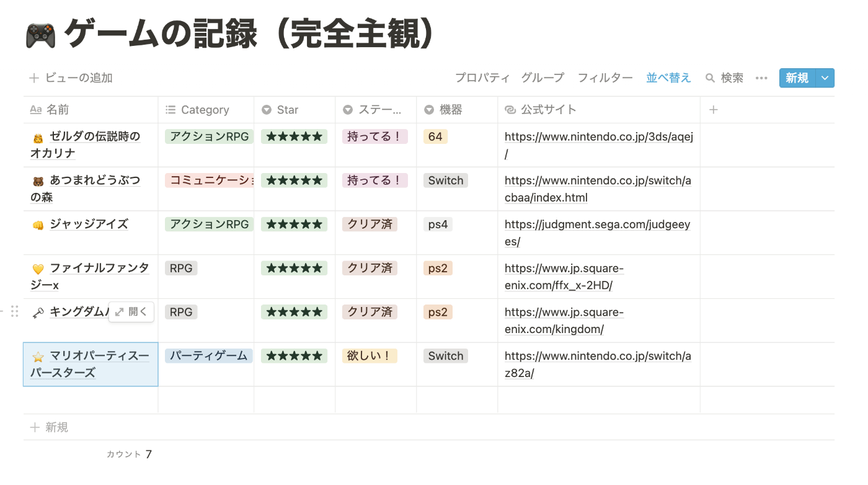Click the 公式サイト column URL link icon
868x485 pixels.
point(510,110)
